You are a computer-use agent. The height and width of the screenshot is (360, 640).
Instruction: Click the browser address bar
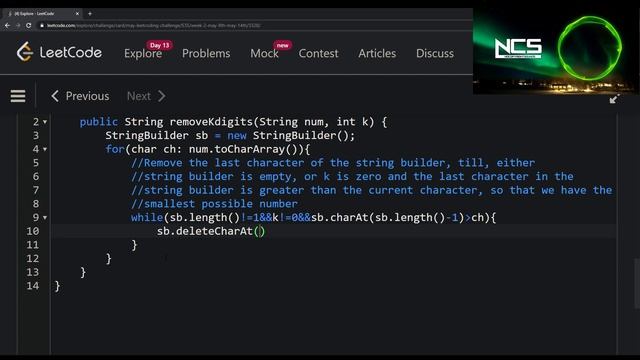pos(253,25)
